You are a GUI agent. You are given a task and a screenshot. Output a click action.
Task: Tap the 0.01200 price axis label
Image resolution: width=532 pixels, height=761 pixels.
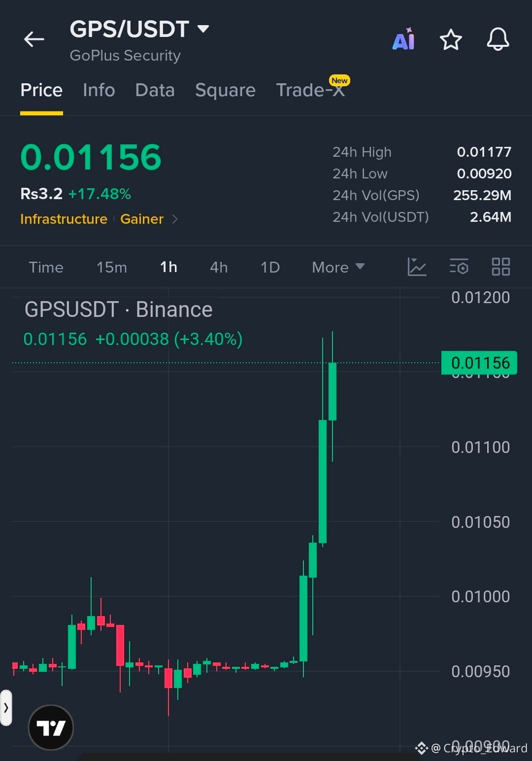click(x=480, y=297)
